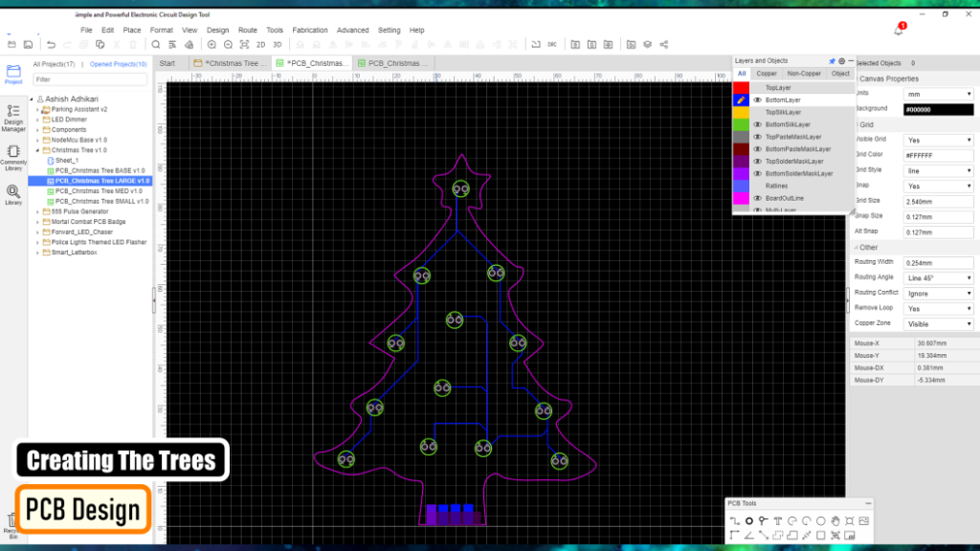This screenshot has width=980, height=551.
Task: Open the Units dropdown showing mm
Action: coord(938,93)
